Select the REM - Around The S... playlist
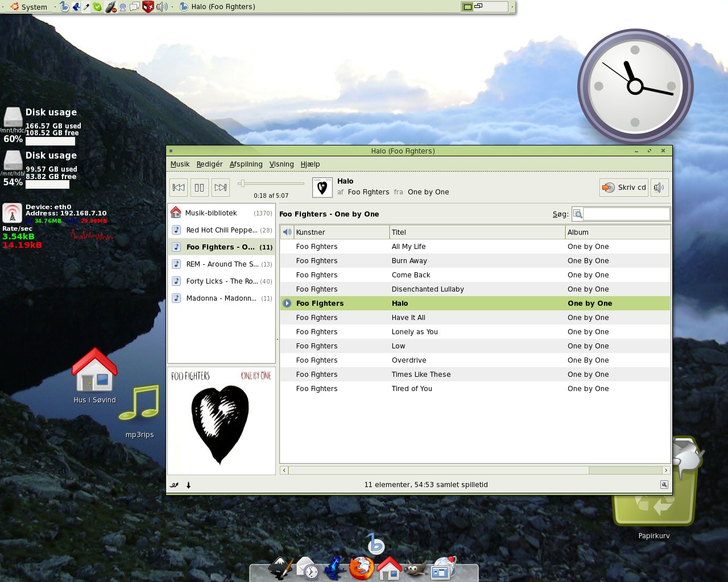Image resolution: width=728 pixels, height=582 pixels. click(x=222, y=264)
